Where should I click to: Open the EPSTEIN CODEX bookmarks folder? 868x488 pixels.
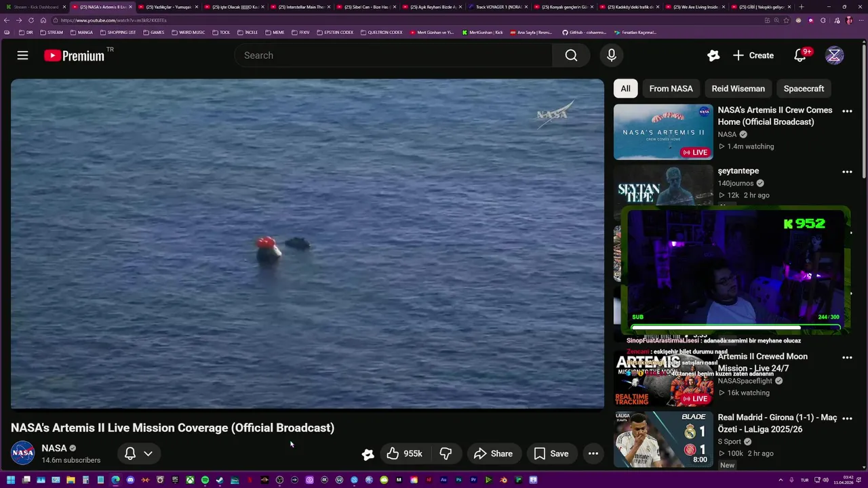(335, 33)
